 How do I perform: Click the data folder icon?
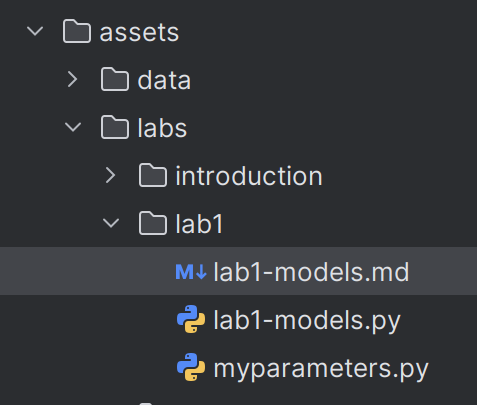115,79
